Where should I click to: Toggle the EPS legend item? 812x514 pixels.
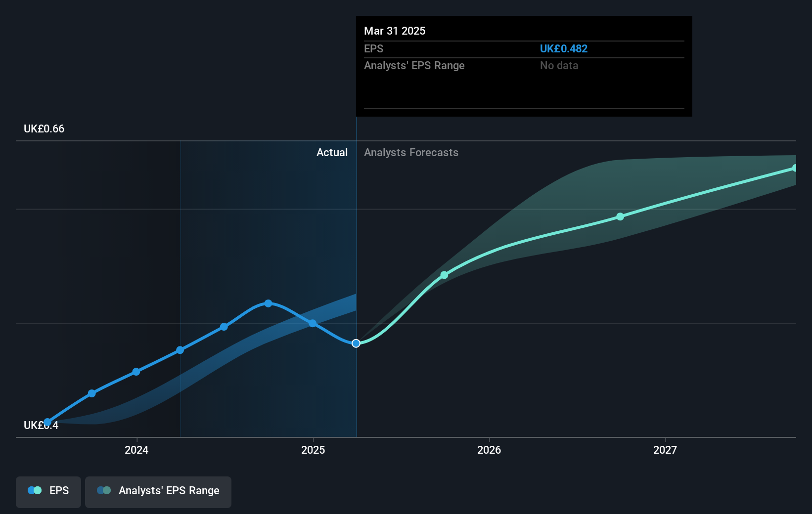click(x=48, y=491)
